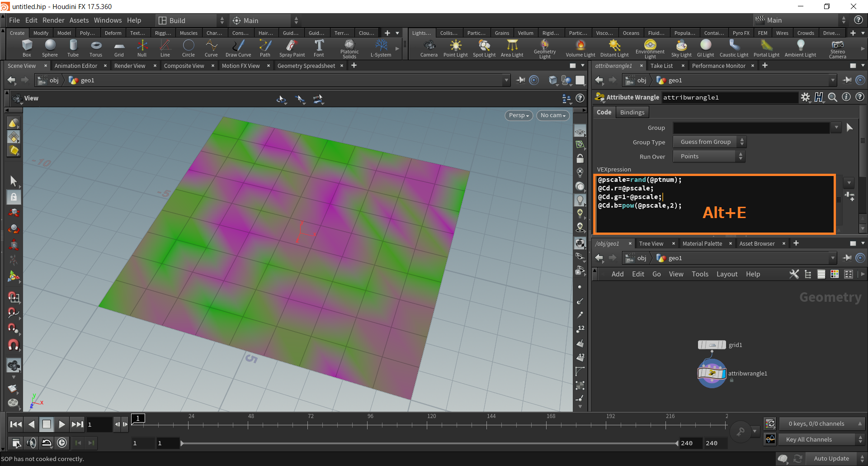The height and width of the screenshot is (466, 868).
Task: Open the Group Type dropdown
Action: [x=708, y=142]
